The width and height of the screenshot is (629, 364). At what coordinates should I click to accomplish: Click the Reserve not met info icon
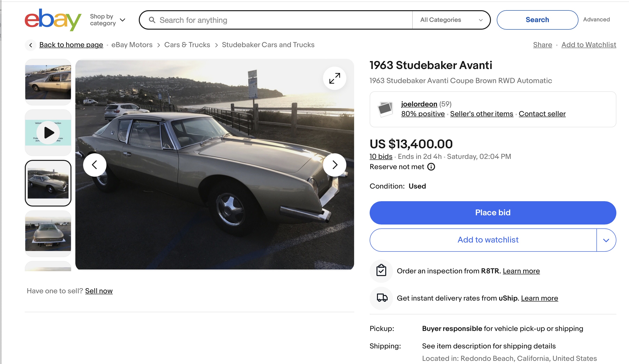pyautogui.click(x=431, y=167)
